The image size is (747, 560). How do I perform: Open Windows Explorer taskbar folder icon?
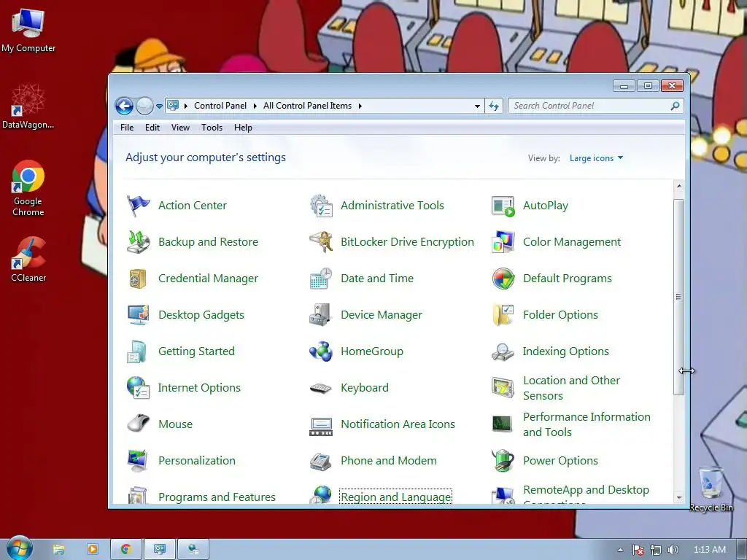click(58, 550)
